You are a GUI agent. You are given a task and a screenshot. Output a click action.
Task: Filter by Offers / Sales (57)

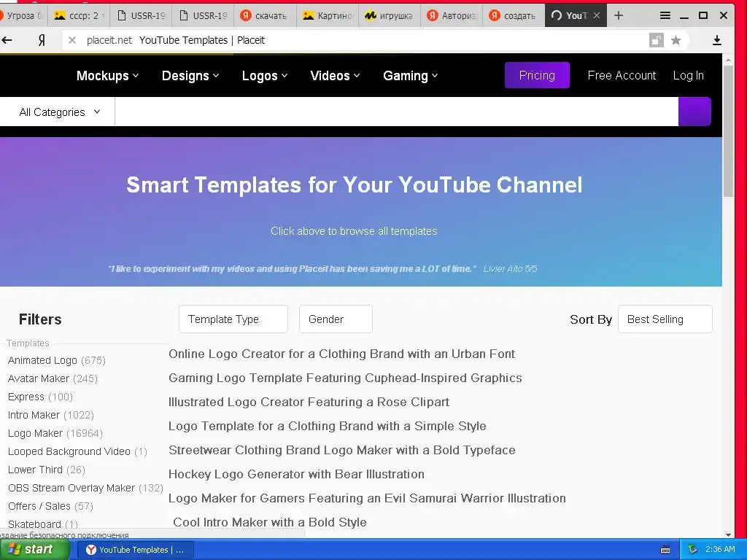pos(50,506)
